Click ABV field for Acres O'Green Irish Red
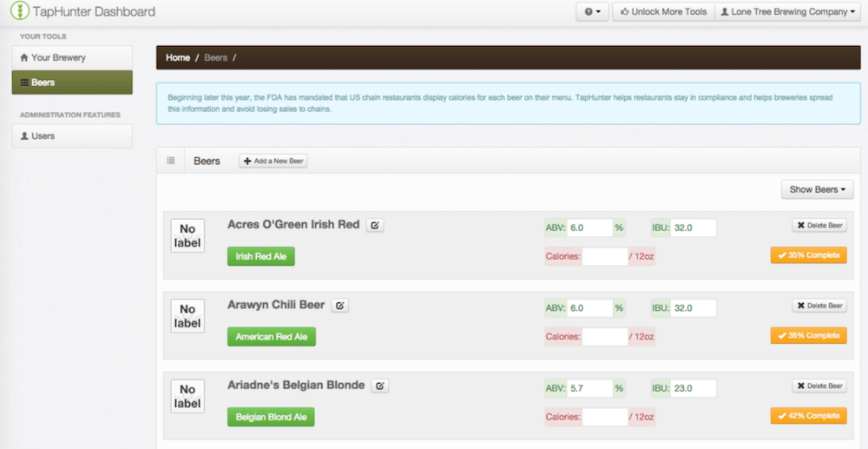 [589, 228]
